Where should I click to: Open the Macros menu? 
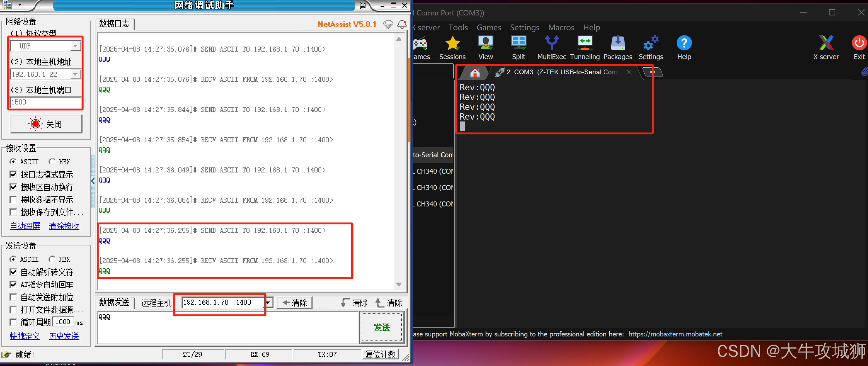tap(561, 27)
